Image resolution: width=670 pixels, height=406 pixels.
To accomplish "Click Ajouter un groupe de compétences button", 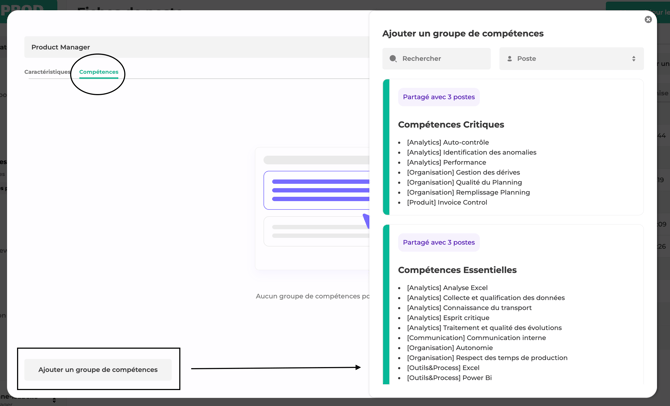I will [x=98, y=370].
